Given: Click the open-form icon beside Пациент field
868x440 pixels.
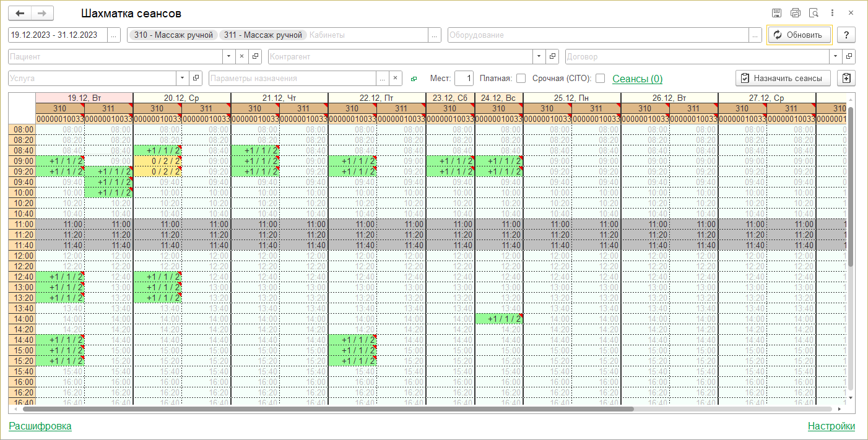Looking at the screenshot, I should coord(255,56).
